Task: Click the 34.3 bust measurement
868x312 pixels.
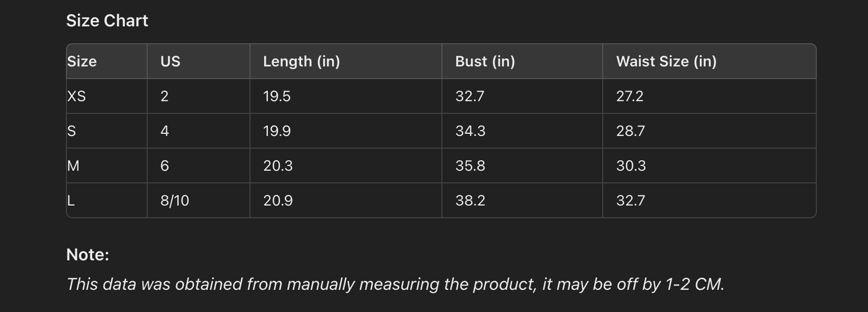Action: (470, 131)
